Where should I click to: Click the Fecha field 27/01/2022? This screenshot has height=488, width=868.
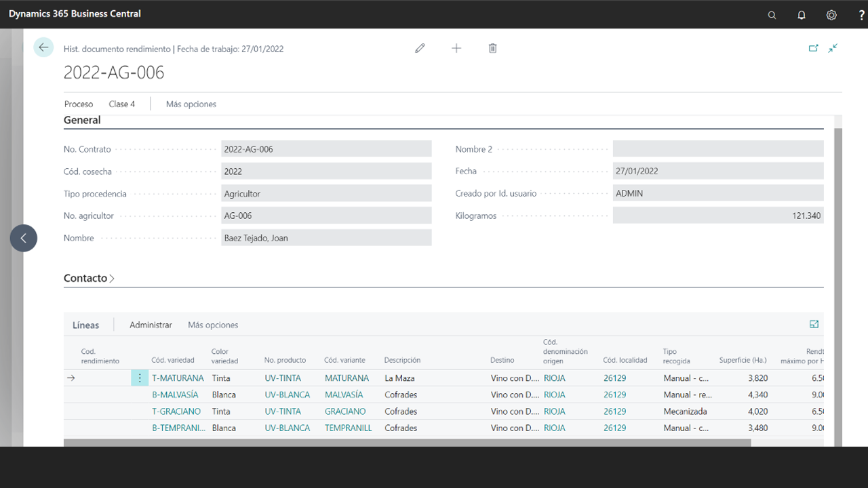(718, 171)
